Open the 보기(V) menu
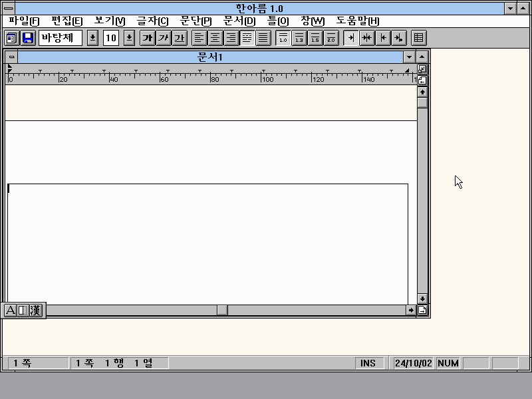 [x=110, y=21]
